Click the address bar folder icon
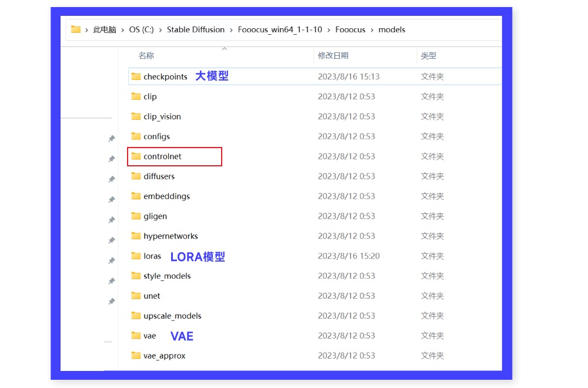 [76, 29]
